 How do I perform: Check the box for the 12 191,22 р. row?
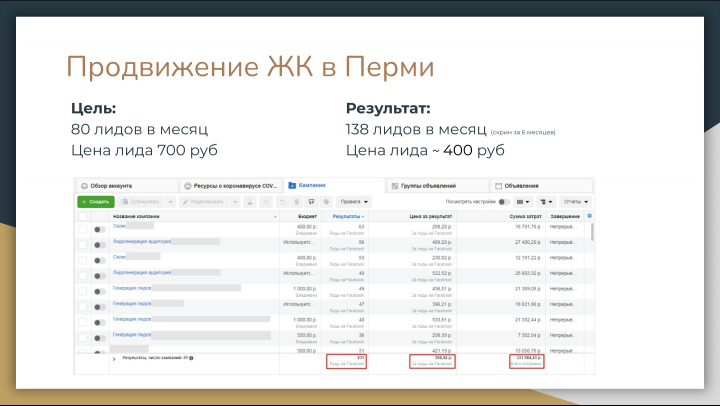point(83,260)
